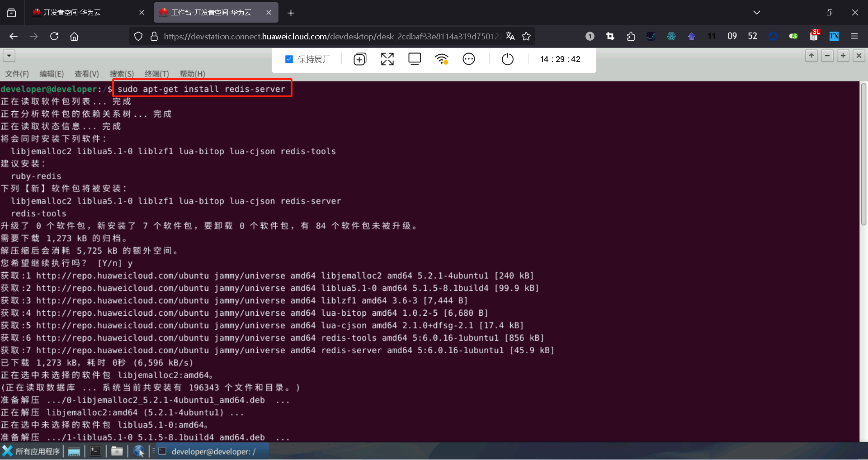Viewport: 868px width, 460px height.
Task: Select the 工作台-开发者空间-华为云 browser tab
Action: (x=216, y=13)
